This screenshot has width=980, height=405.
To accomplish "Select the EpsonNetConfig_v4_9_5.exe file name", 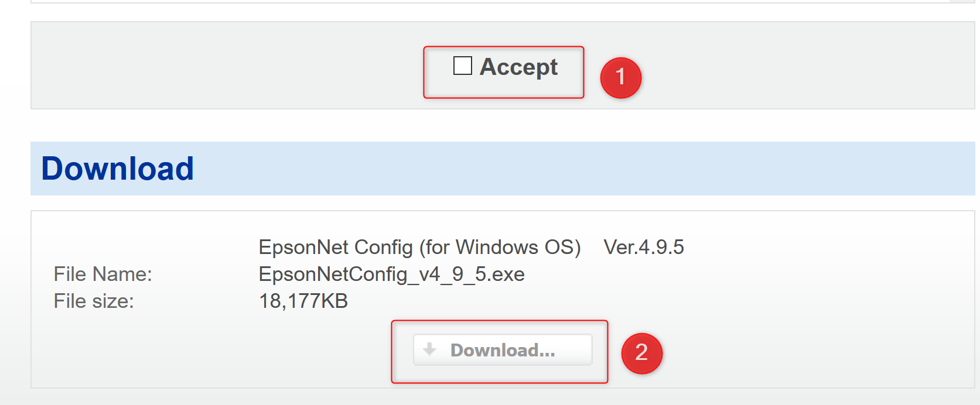I will (x=392, y=274).
